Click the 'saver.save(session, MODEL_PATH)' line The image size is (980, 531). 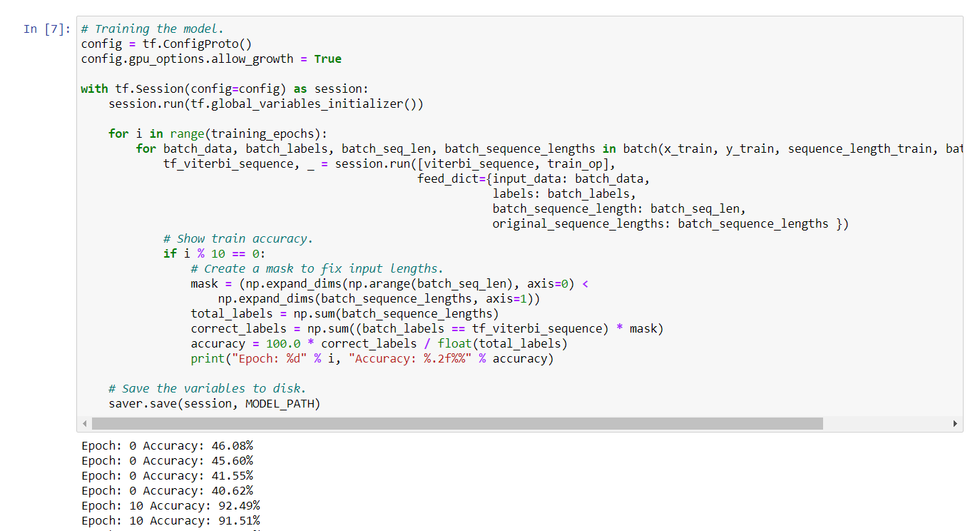tap(214, 404)
